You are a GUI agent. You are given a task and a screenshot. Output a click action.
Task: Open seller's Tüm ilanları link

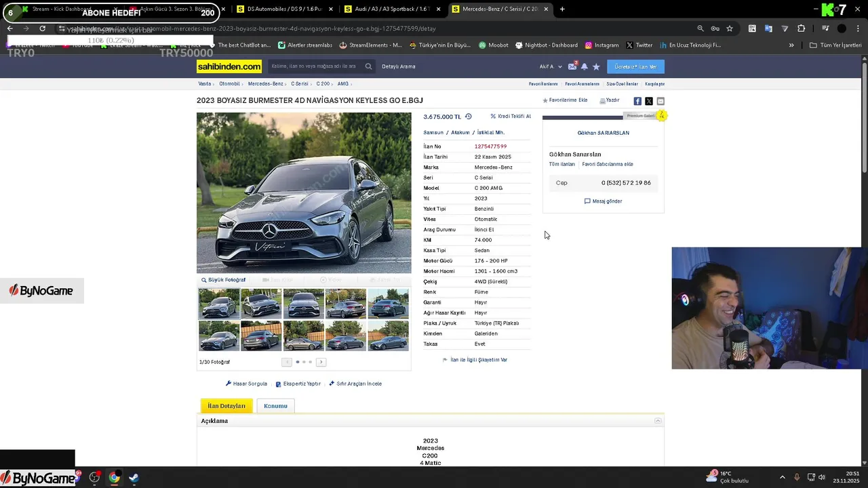pyautogui.click(x=562, y=164)
